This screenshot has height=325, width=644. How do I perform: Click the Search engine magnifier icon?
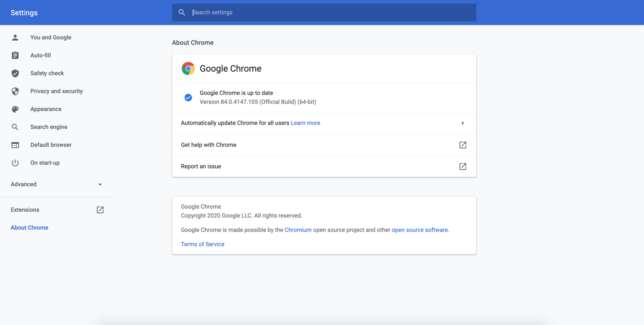click(15, 127)
